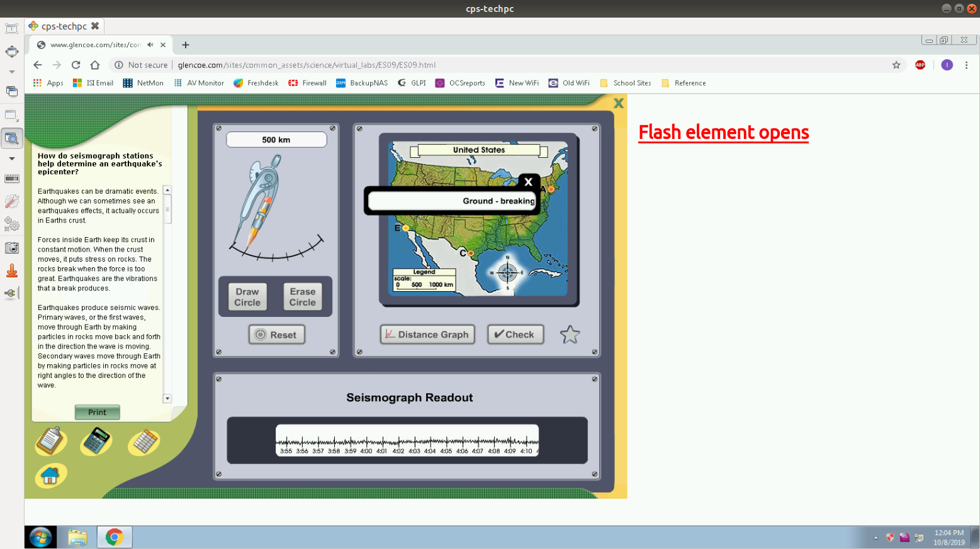Open NetMon bookmark
The width and height of the screenshot is (980, 549).
144,83
